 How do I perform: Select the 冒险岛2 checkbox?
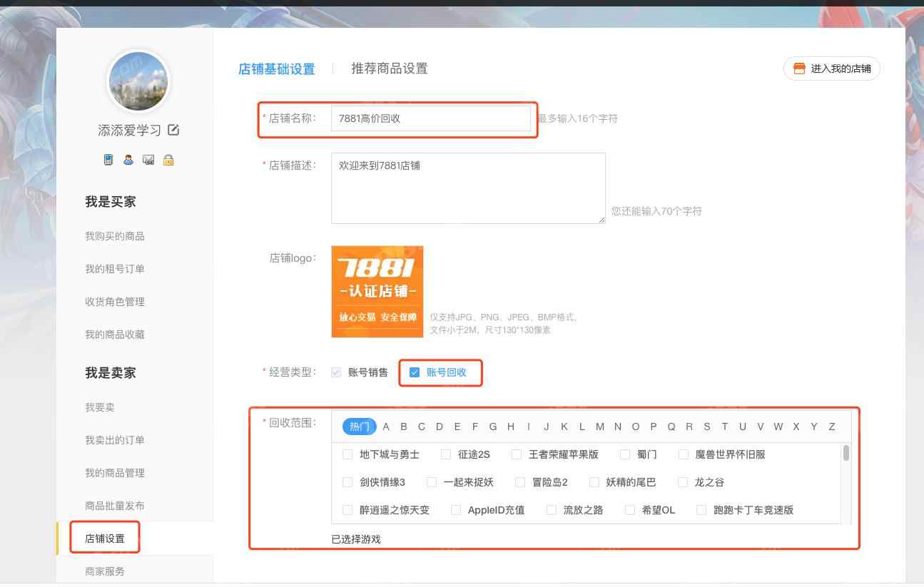click(520, 482)
